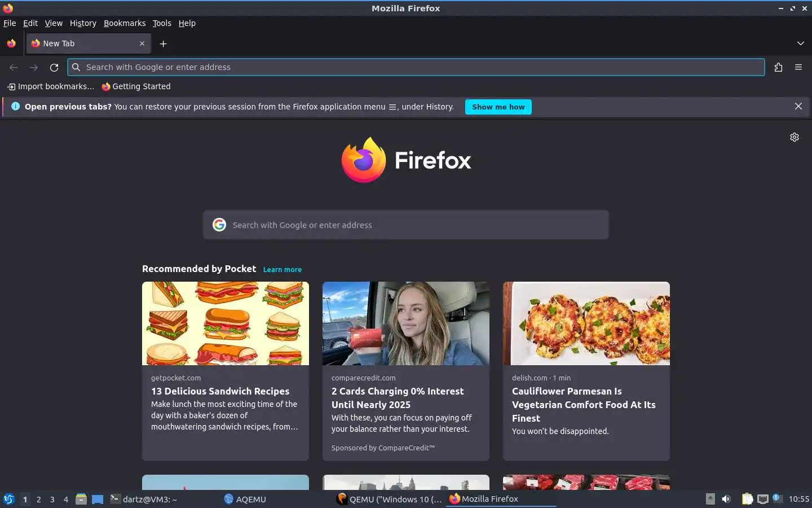This screenshot has height=508, width=812.
Task: Open the sandwich recipes thumbnail image
Action: [226, 323]
